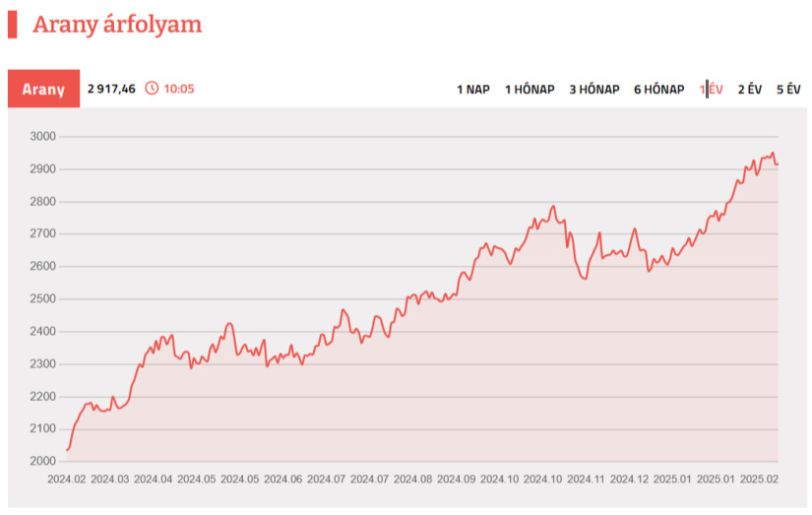Display the 5 ÉV chart range

point(788,90)
